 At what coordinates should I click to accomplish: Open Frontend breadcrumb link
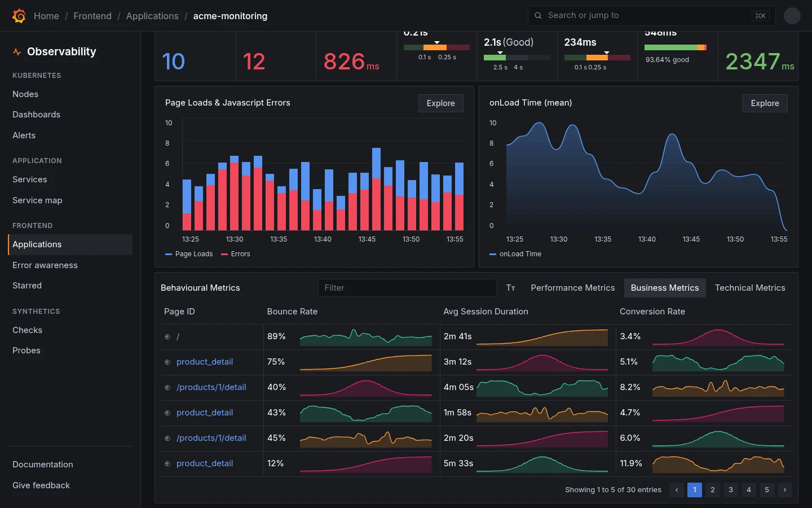tap(92, 16)
